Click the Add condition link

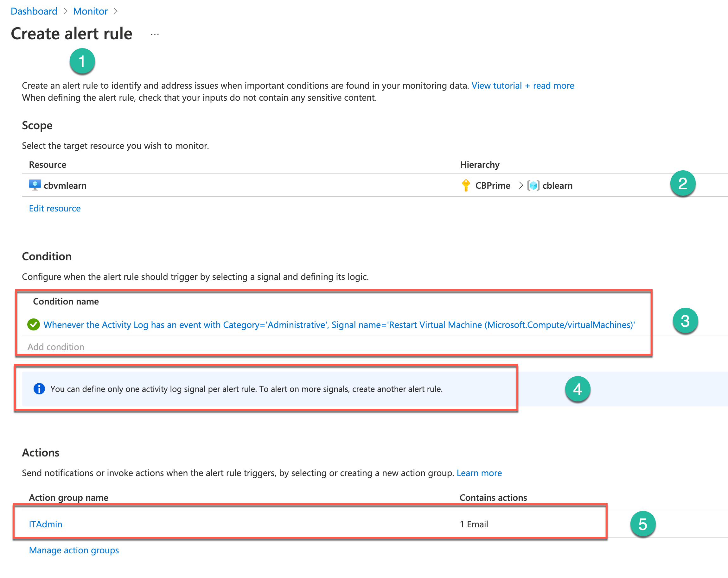click(56, 347)
